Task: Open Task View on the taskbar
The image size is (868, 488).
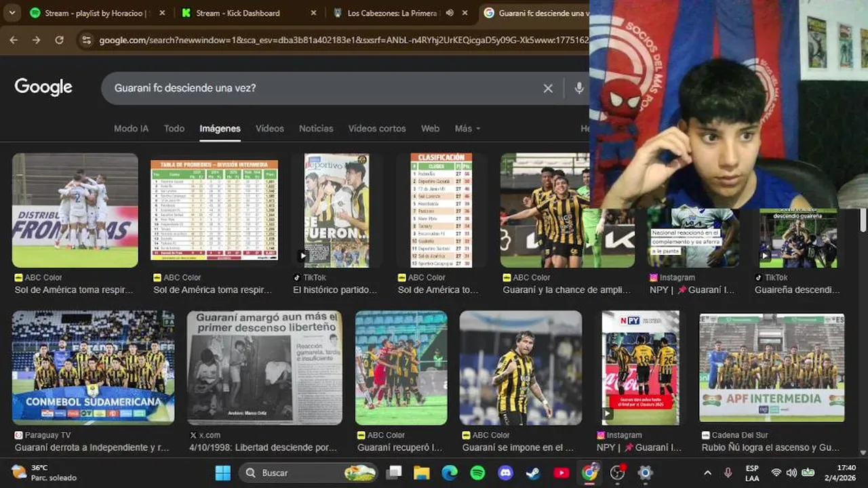Action: 394,473
